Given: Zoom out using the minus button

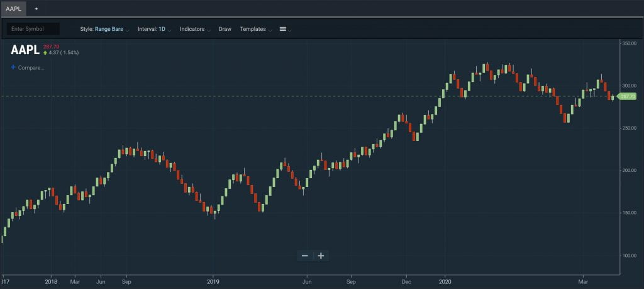Looking at the screenshot, I should (x=305, y=256).
